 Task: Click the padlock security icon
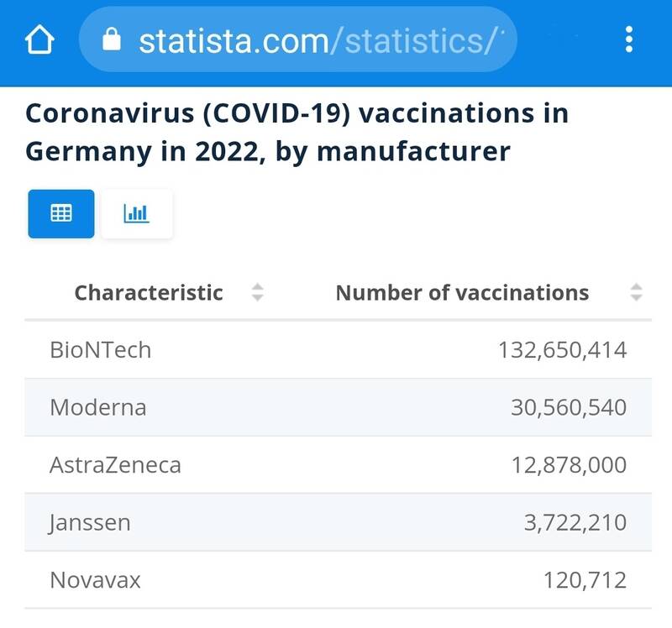click(112, 40)
